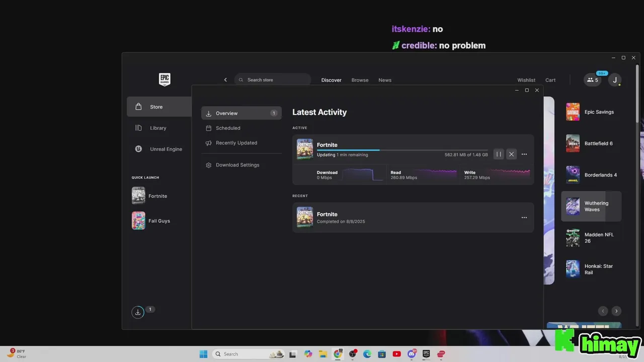644x362 pixels.
Task: Click the Download speed graph
Action: tap(363, 174)
